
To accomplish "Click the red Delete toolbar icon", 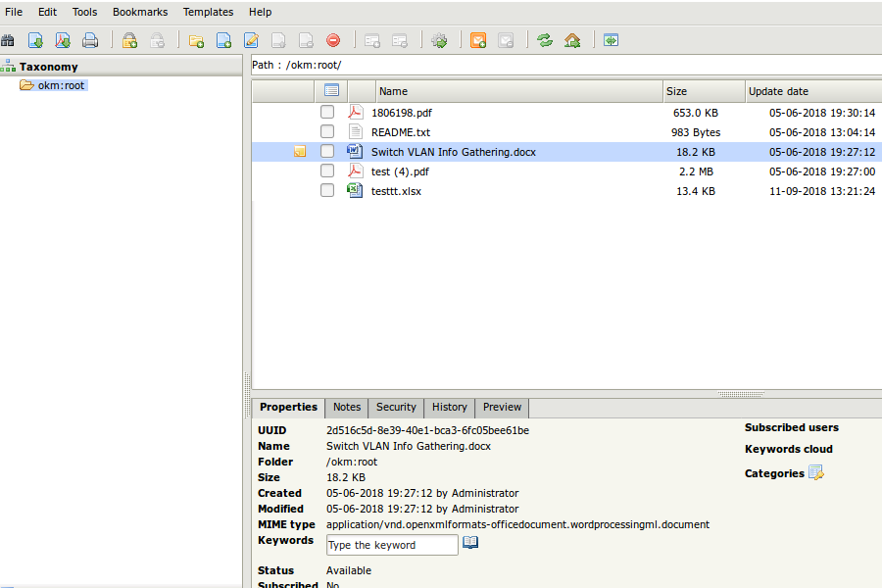I will (333, 40).
